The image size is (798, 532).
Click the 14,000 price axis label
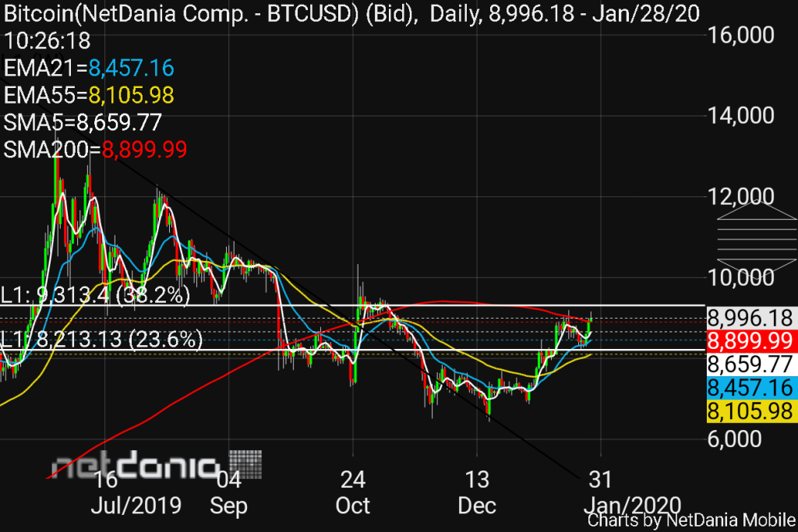741,115
